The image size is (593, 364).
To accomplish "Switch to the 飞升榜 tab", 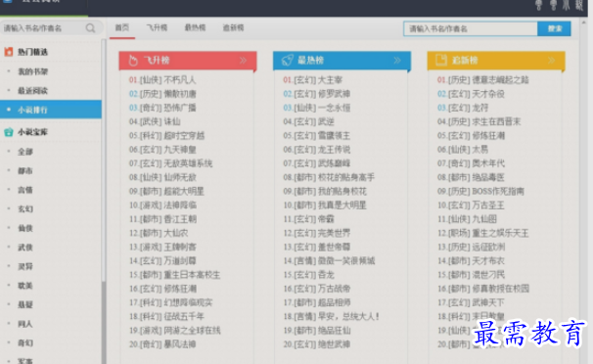I will [x=157, y=27].
